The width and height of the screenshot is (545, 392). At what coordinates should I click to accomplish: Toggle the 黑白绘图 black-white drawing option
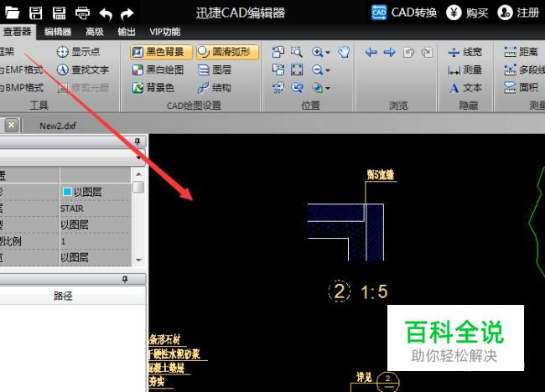(x=158, y=70)
